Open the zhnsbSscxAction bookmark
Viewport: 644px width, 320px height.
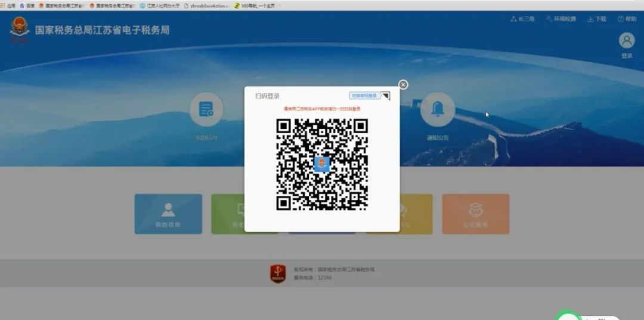(207, 6)
